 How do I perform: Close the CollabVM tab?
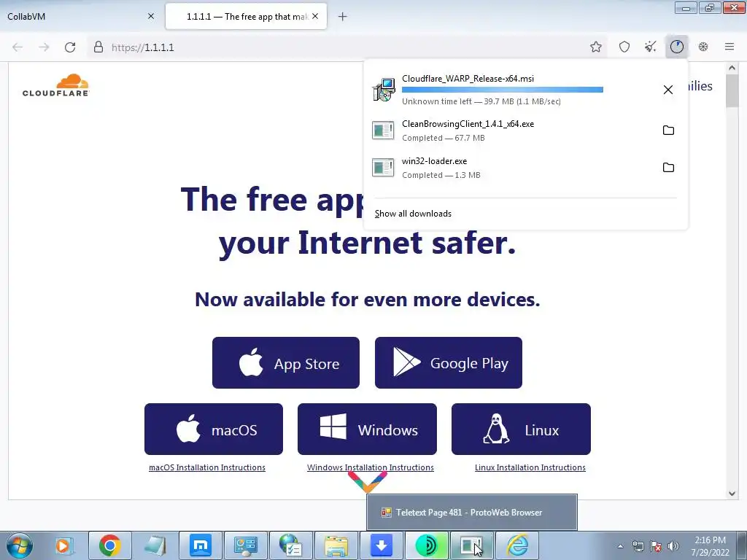pyautogui.click(x=151, y=16)
